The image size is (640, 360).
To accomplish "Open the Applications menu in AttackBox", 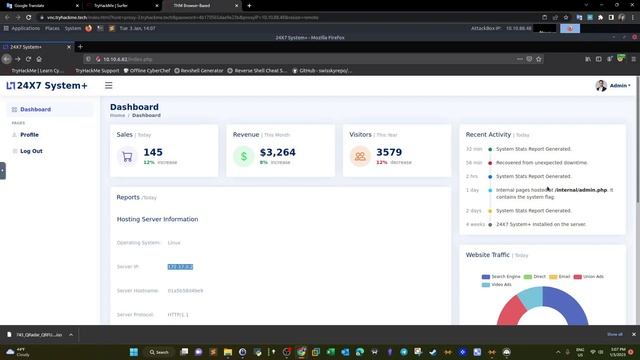I will pyautogui.click(x=22, y=29).
